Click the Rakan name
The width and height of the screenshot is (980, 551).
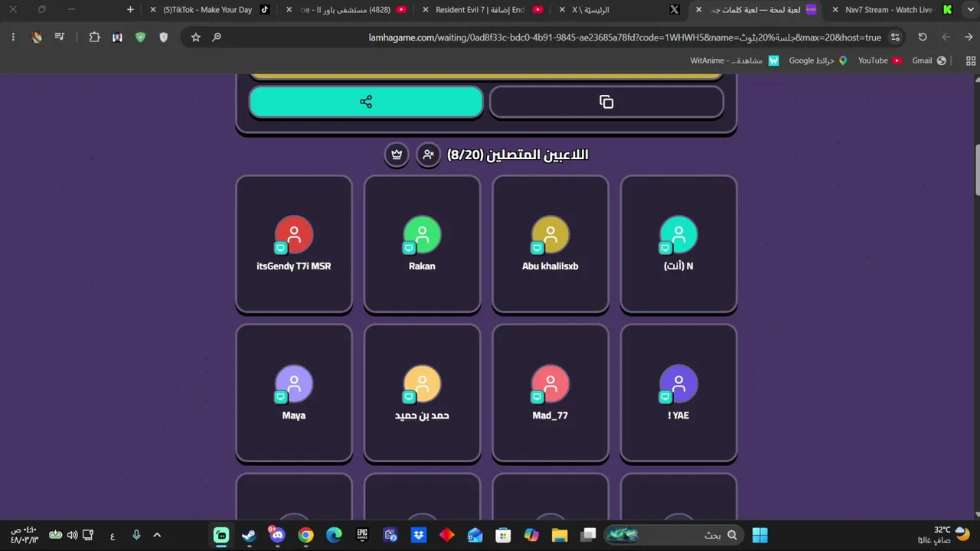[x=422, y=266]
